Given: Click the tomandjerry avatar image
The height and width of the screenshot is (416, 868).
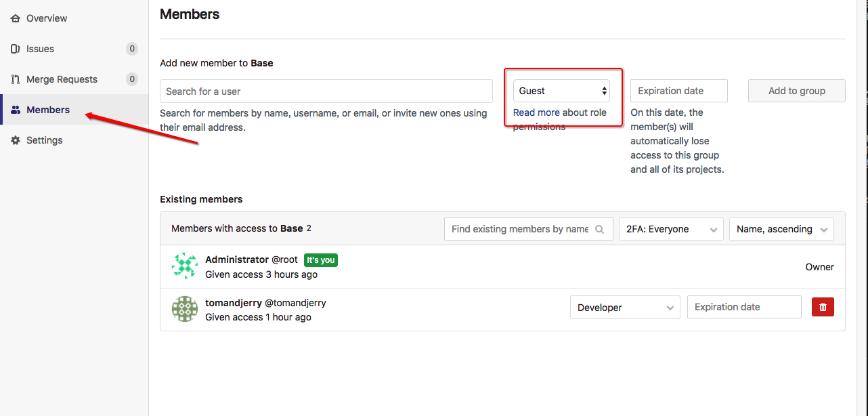Looking at the screenshot, I should pos(185,308).
